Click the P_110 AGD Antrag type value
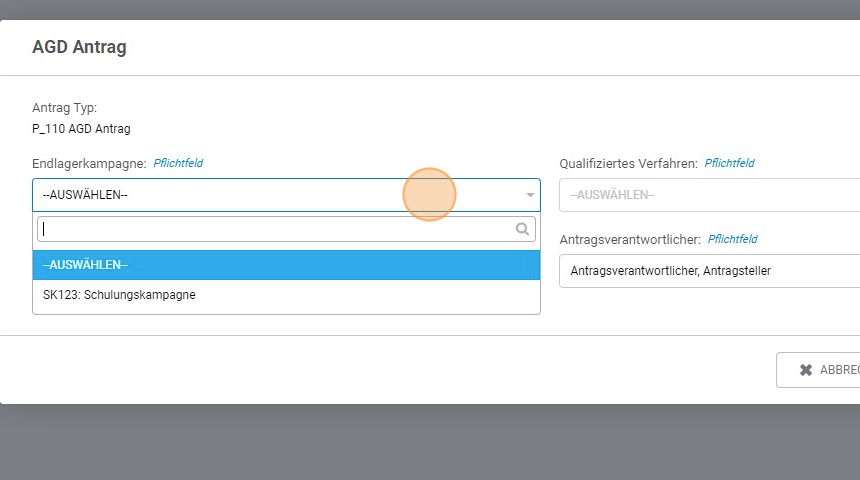Viewport: 860px width, 480px height. click(x=81, y=129)
